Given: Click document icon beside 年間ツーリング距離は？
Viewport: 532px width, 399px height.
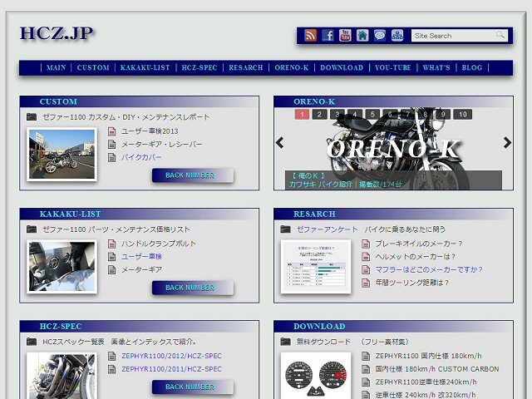Looking at the screenshot, I should [366, 283].
